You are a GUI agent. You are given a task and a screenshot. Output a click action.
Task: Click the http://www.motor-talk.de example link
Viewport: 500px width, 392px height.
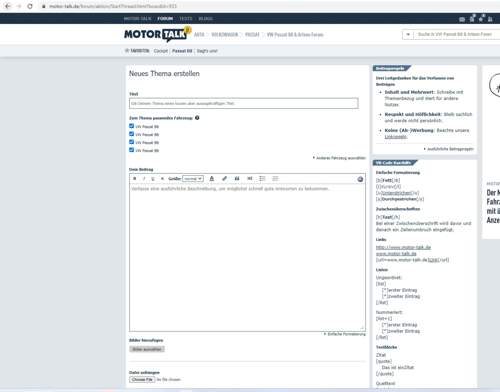coord(403,247)
